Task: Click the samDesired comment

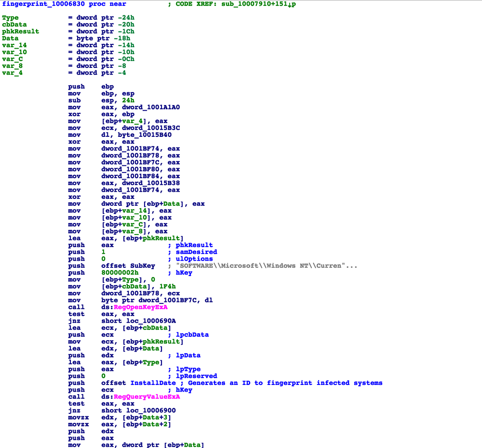Action: click(197, 252)
